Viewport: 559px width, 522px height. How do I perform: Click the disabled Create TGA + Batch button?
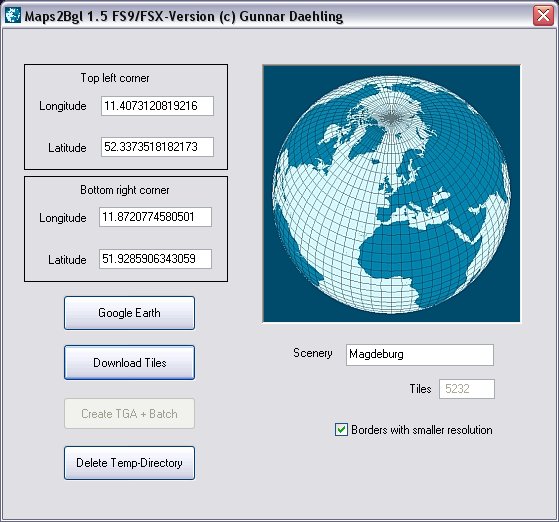tap(129, 414)
